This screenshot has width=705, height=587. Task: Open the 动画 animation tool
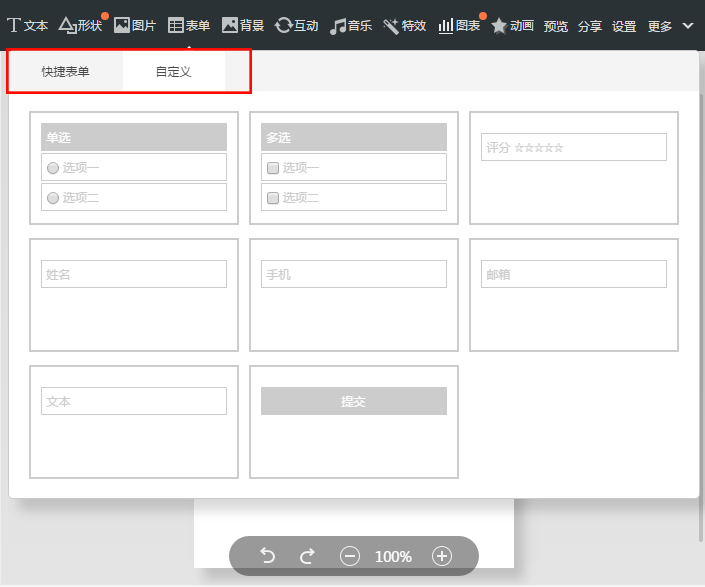coord(513,26)
